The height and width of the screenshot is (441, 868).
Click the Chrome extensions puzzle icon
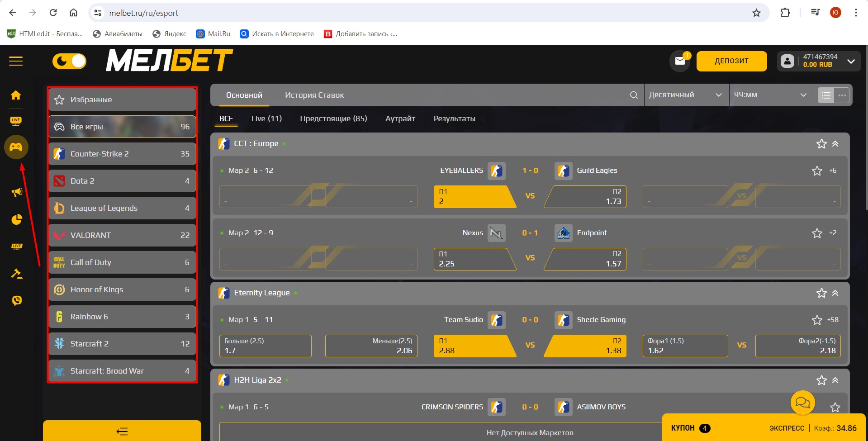pos(785,13)
